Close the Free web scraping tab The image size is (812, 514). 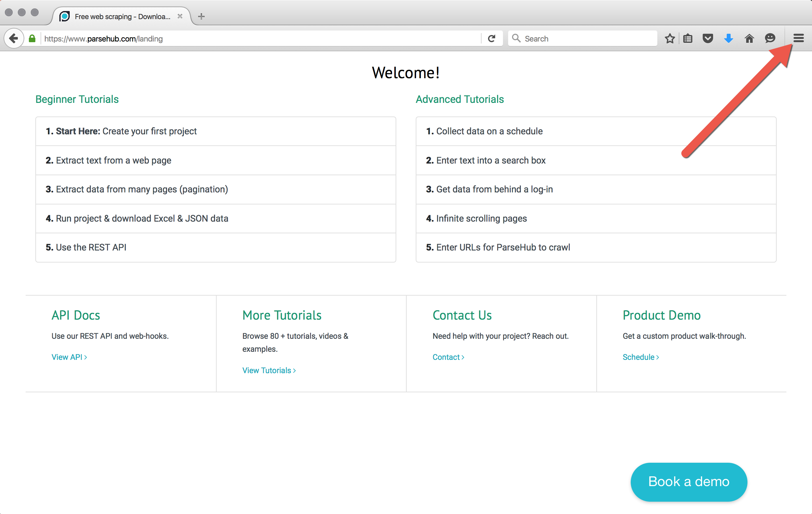(180, 16)
